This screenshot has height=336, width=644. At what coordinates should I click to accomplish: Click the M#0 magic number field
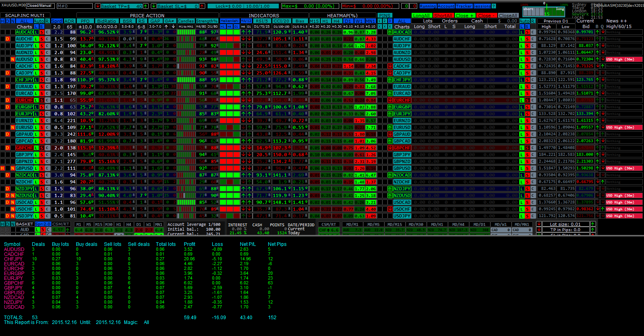tap(75, 6)
